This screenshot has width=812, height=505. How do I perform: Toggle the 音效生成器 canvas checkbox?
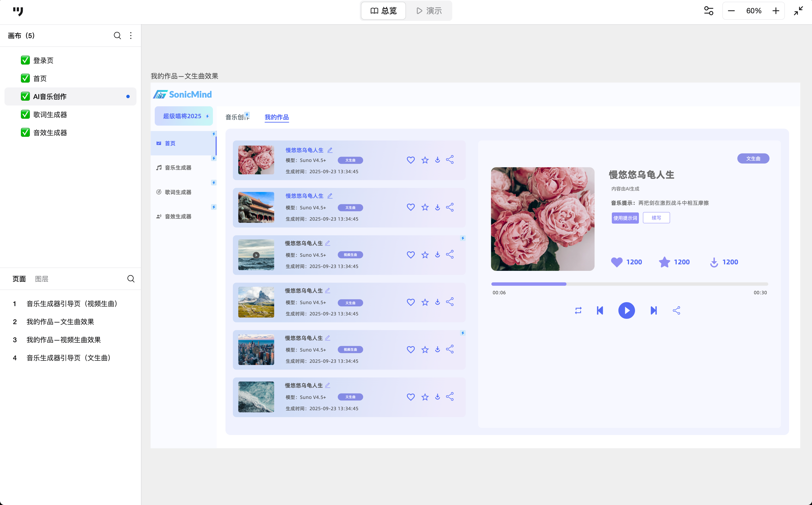click(x=25, y=132)
